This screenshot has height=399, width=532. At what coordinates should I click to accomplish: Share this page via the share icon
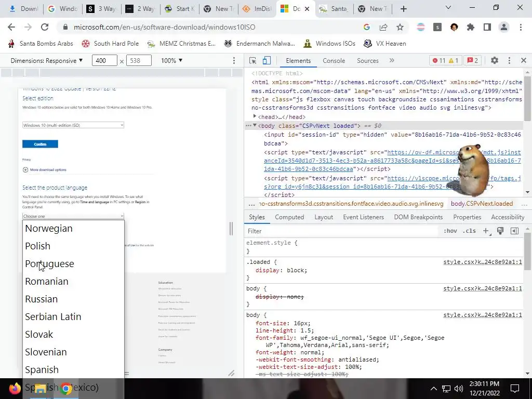(x=383, y=27)
